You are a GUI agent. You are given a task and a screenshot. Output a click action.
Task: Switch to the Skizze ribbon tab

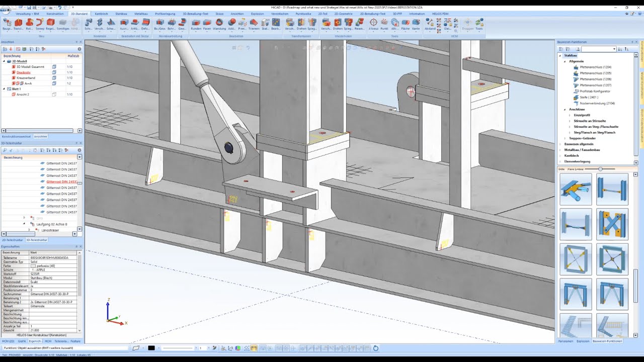[219, 14]
